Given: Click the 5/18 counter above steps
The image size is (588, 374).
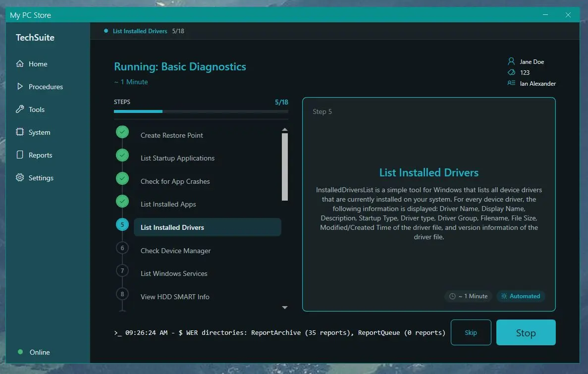Looking at the screenshot, I should pos(282,102).
